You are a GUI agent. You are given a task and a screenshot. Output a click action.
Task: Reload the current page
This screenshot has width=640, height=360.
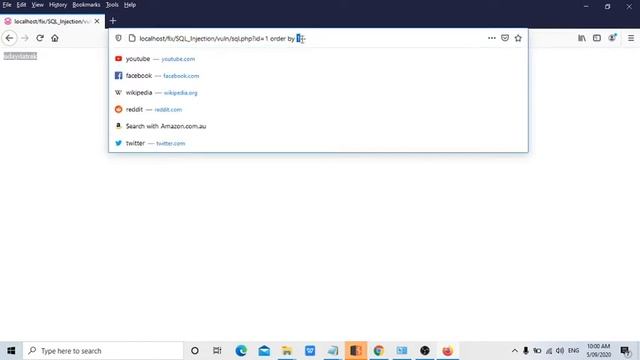click(x=40, y=38)
